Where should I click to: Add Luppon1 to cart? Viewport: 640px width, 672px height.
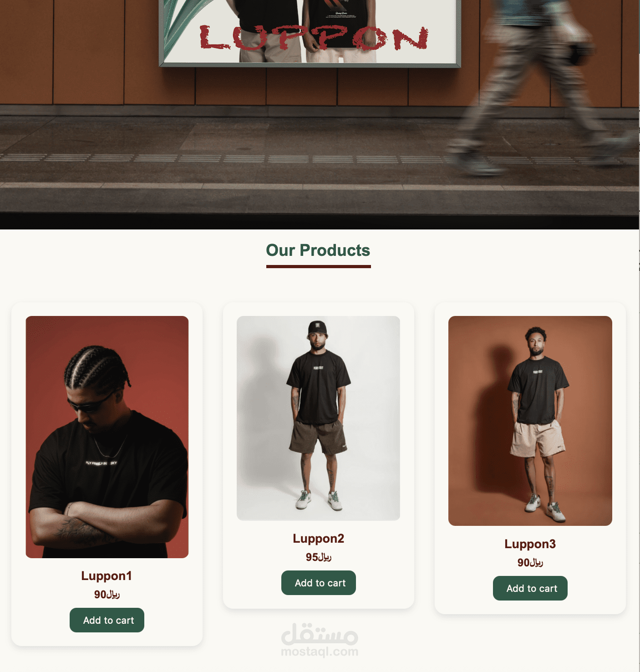pyautogui.click(x=107, y=620)
